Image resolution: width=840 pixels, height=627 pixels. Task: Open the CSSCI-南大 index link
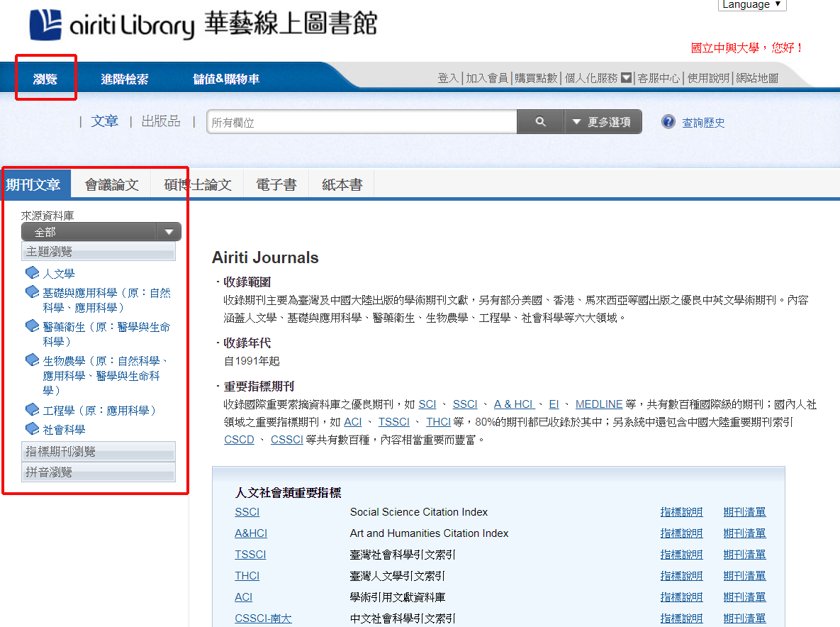[x=263, y=618]
